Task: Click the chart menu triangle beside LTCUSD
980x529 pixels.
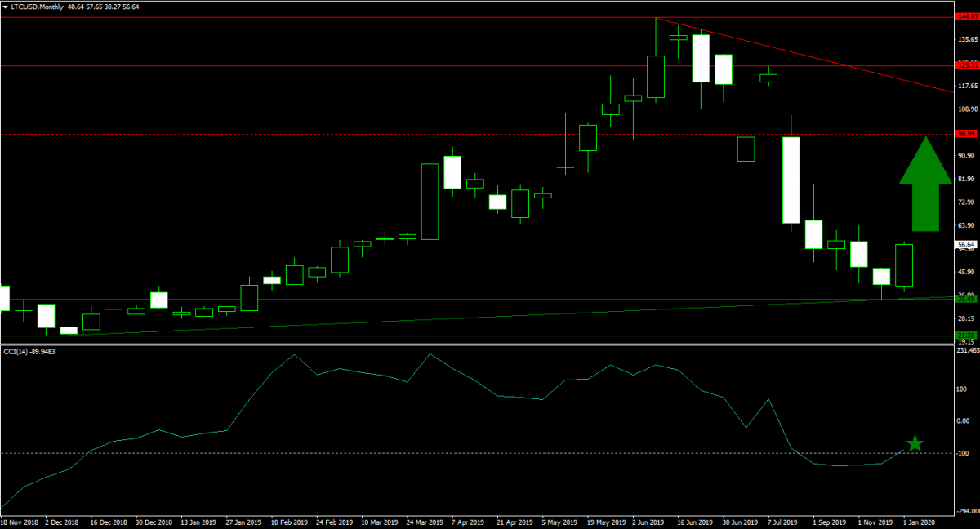Action: [5, 7]
